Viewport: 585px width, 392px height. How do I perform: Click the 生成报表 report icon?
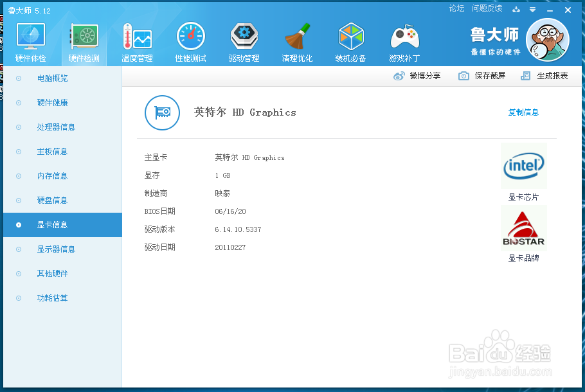(x=525, y=76)
